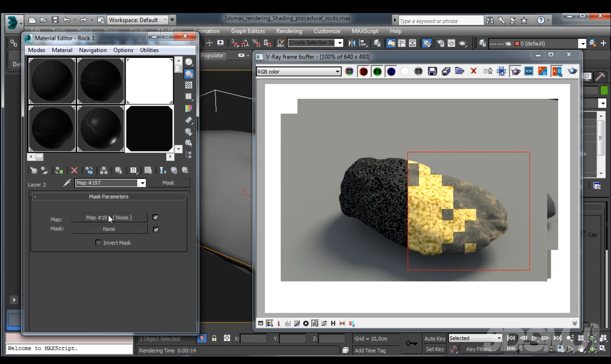Open the Workspace: Default dropdown

tap(138, 20)
